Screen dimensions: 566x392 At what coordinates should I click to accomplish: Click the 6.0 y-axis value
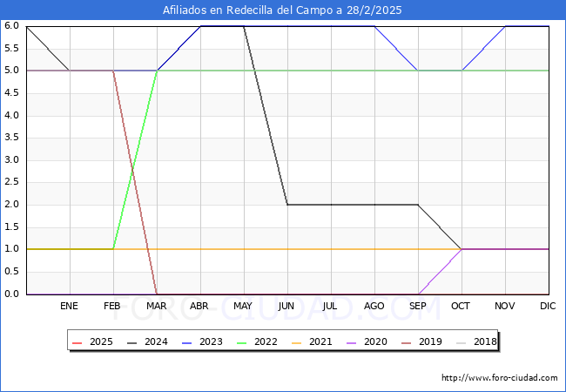pos(11,26)
